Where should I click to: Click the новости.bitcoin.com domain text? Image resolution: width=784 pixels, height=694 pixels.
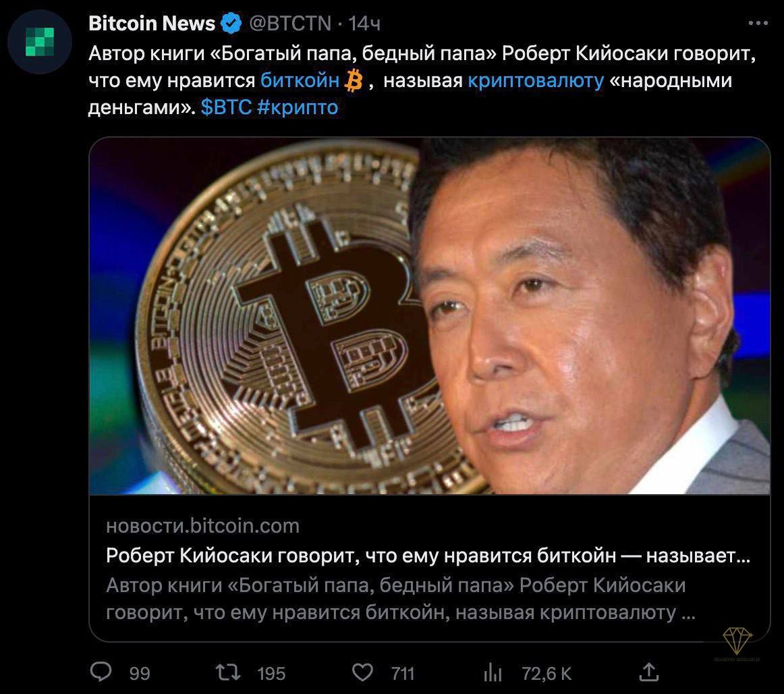pos(202,526)
